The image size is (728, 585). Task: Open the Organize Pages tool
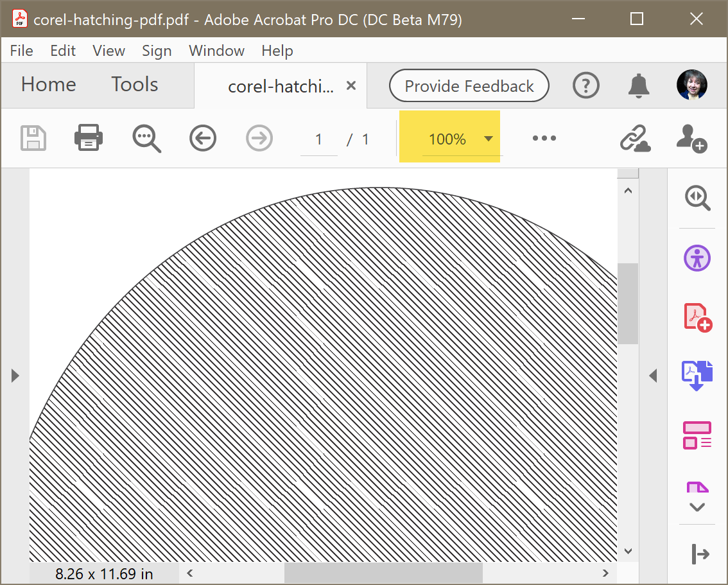pyautogui.click(x=697, y=435)
